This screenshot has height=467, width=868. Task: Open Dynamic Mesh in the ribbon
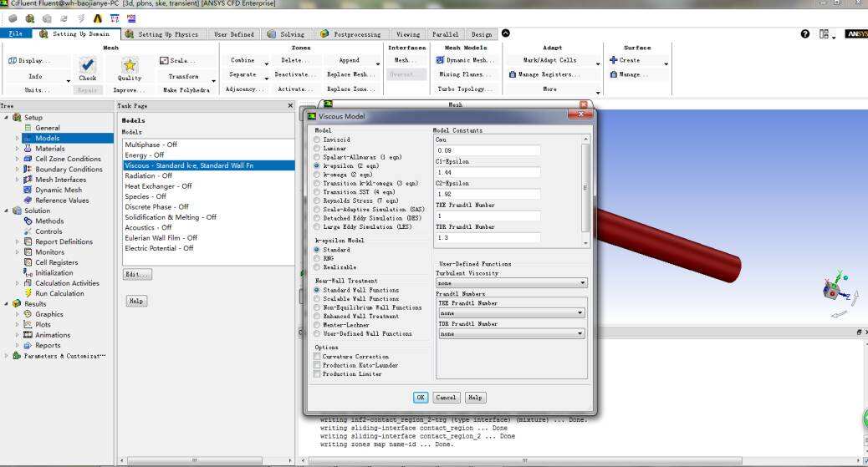tap(465, 60)
